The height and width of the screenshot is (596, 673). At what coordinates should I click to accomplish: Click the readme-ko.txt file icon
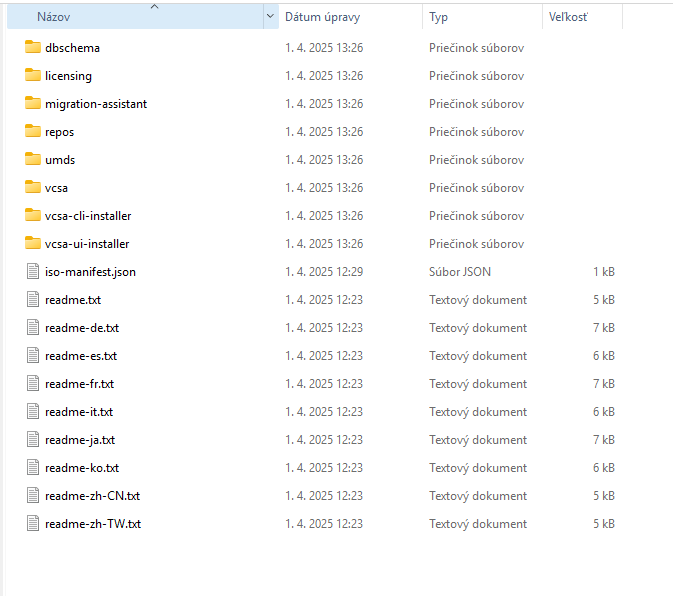33,467
